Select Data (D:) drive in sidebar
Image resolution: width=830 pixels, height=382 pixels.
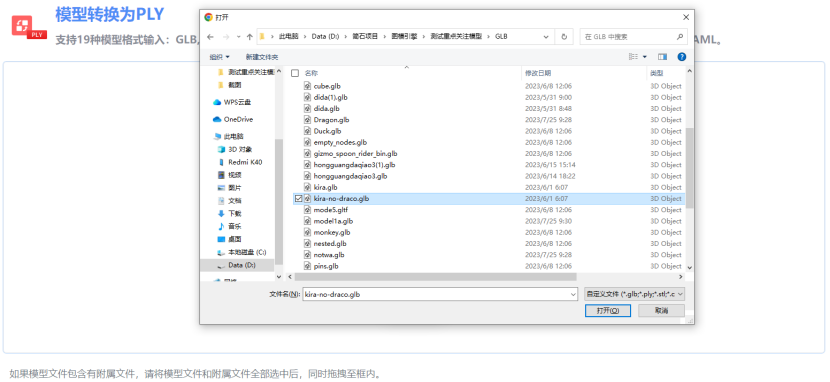237,265
